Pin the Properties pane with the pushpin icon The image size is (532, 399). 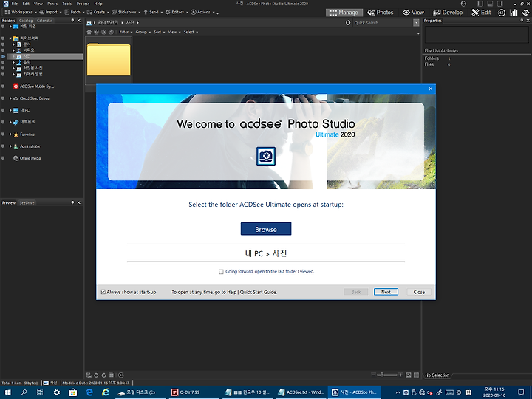coord(522,21)
